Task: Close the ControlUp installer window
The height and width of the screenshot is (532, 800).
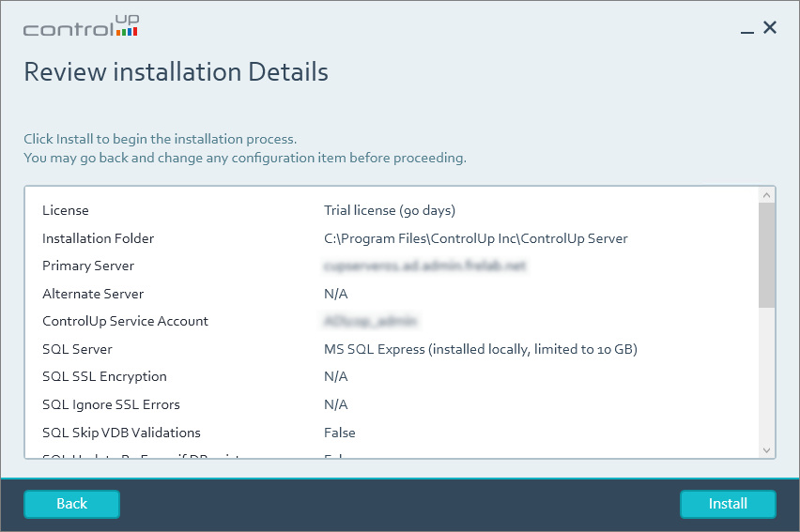Action: tap(770, 27)
